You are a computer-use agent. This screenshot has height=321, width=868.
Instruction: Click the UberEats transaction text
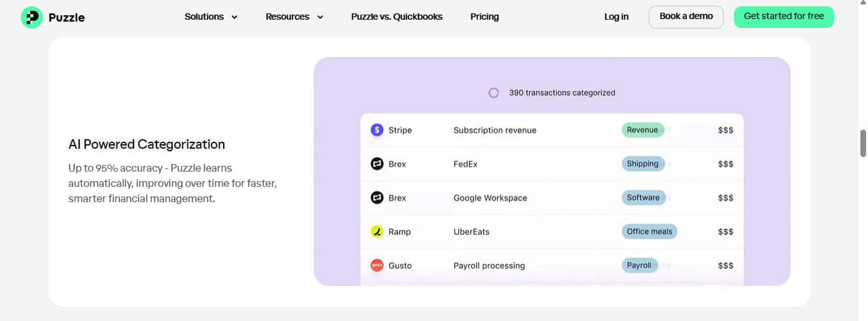tap(471, 232)
